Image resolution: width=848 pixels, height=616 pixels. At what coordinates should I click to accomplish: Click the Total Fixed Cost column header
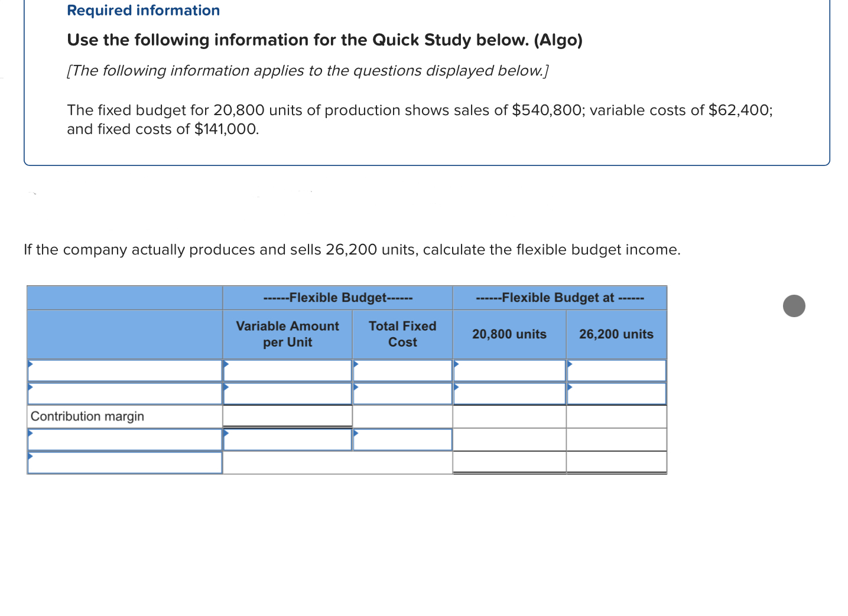click(402, 334)
